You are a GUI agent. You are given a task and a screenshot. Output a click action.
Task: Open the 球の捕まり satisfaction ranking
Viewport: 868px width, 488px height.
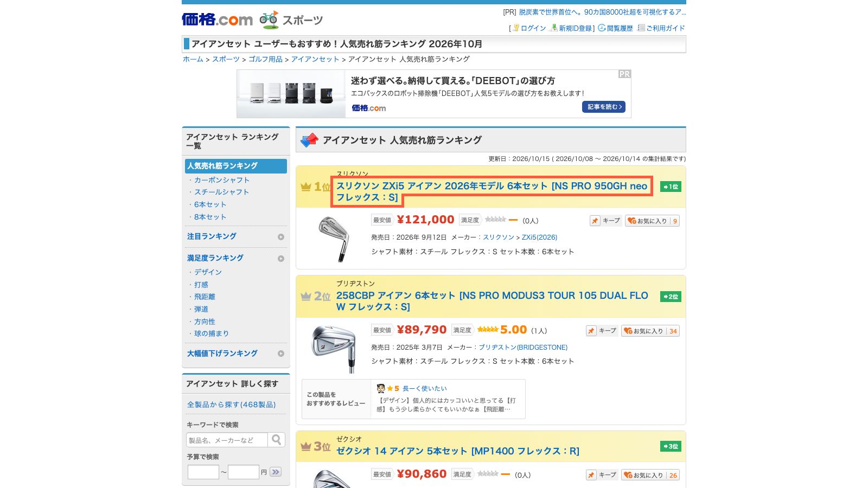pyautogui.click(x=212, y=333)
